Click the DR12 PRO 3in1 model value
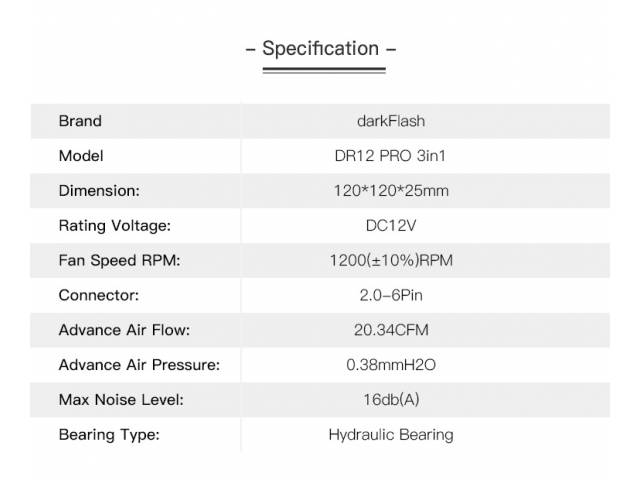Screen dimensions: 640x480 [x=391, y=156]
